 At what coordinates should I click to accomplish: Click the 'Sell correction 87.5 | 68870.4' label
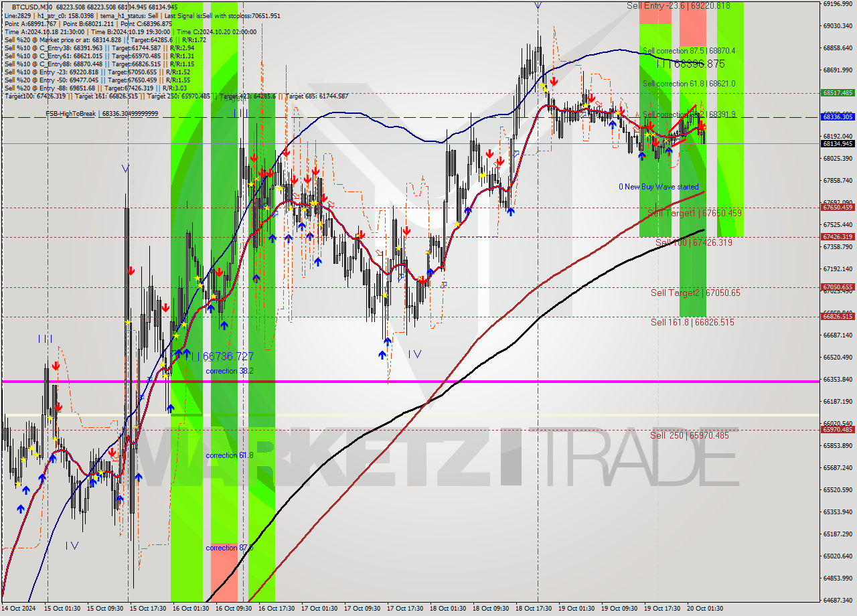click(689, 51)
